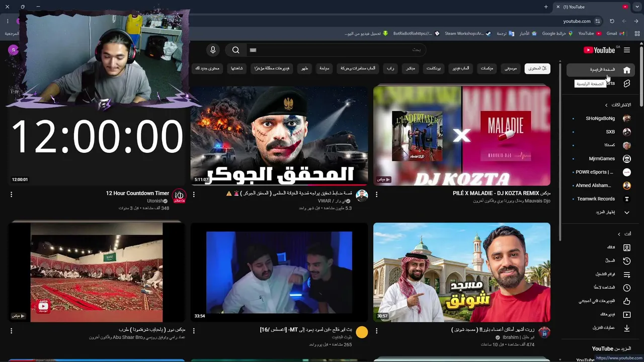Switch to the (1) YouTube browser tab
This screenshot has width=644, height=362.
(x=591, y=7)
